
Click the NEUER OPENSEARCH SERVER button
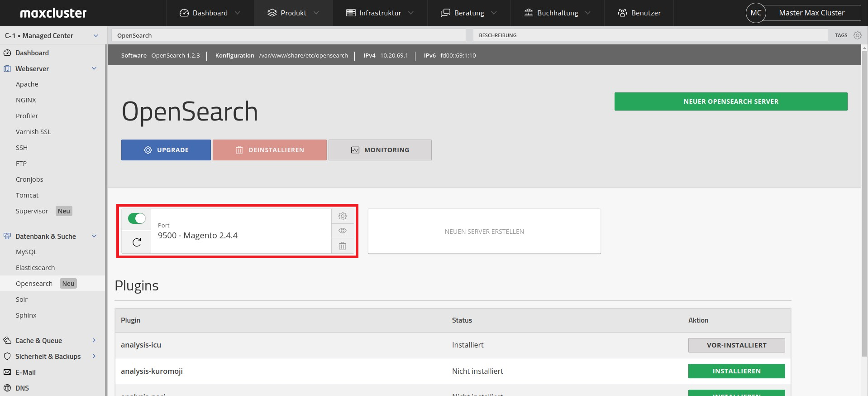coord(731,101)
